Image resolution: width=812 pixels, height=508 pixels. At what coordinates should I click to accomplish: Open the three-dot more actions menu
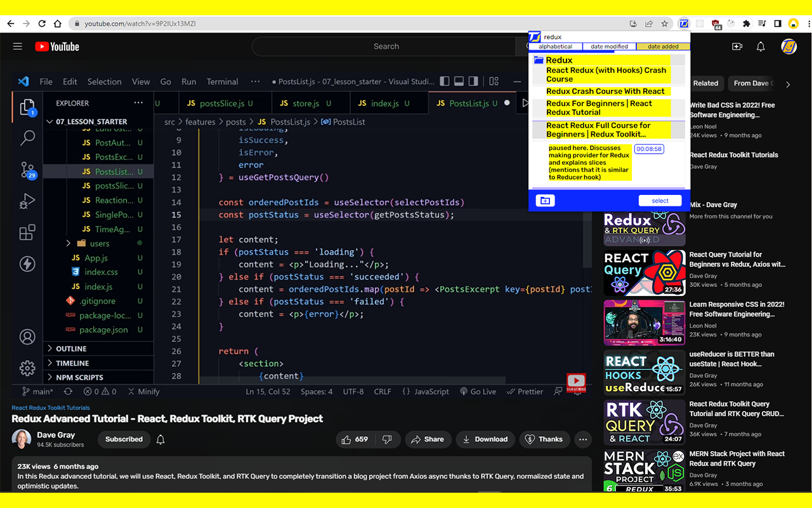click(582, 439)
